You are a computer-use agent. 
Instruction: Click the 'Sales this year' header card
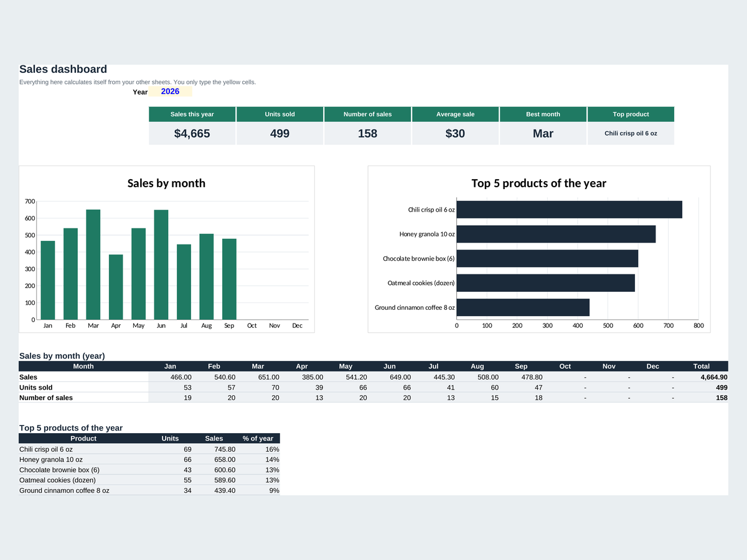(x=192, y=114)
